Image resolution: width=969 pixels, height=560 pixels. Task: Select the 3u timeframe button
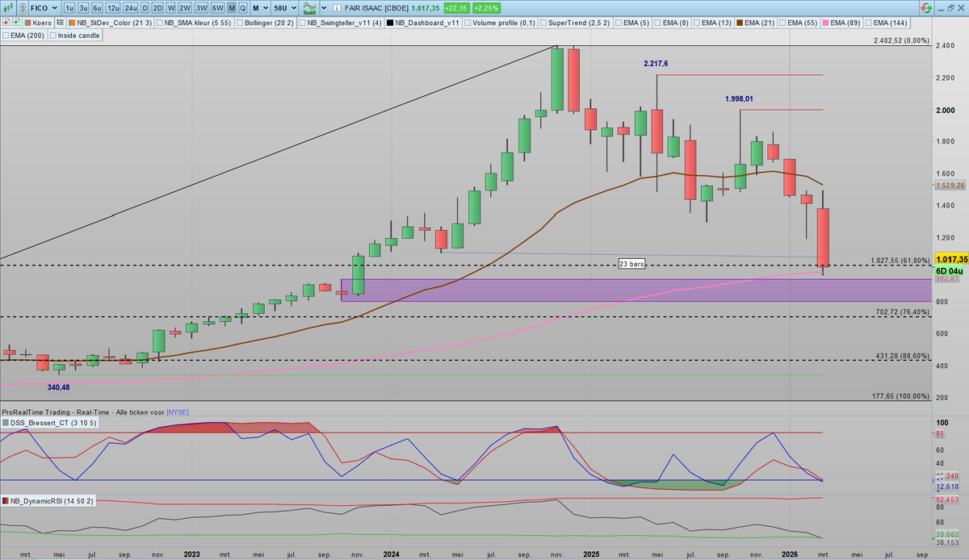point(83,8)
